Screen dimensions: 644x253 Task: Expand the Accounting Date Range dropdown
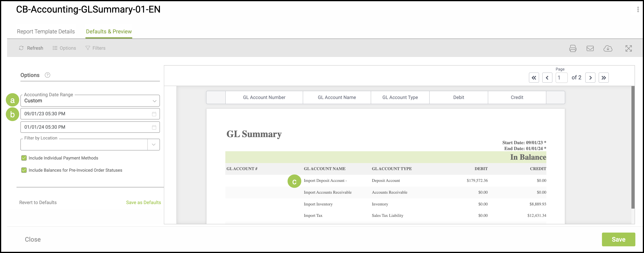(x=154, y=101)
